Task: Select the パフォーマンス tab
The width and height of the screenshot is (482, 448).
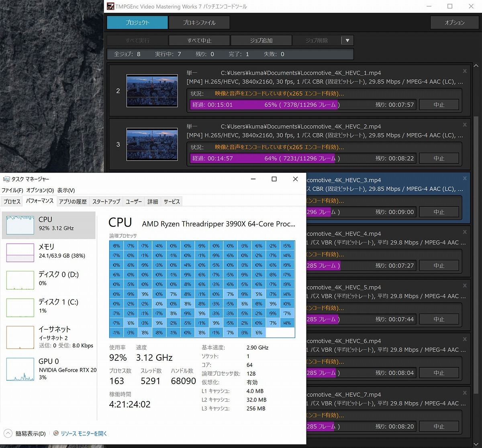Action: (39, 201)
